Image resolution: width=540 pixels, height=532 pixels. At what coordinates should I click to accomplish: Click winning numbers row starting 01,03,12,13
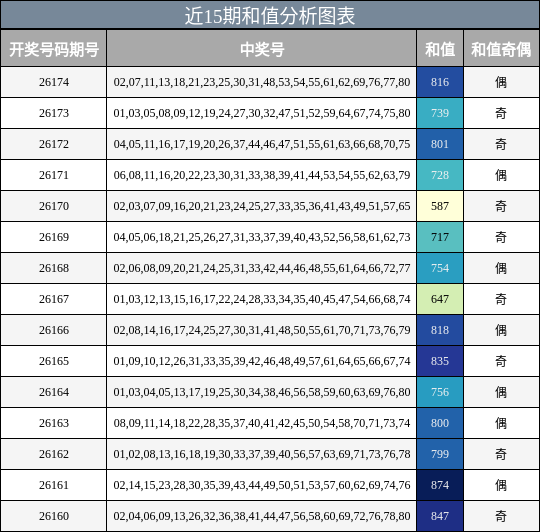(x=262, y=299)
